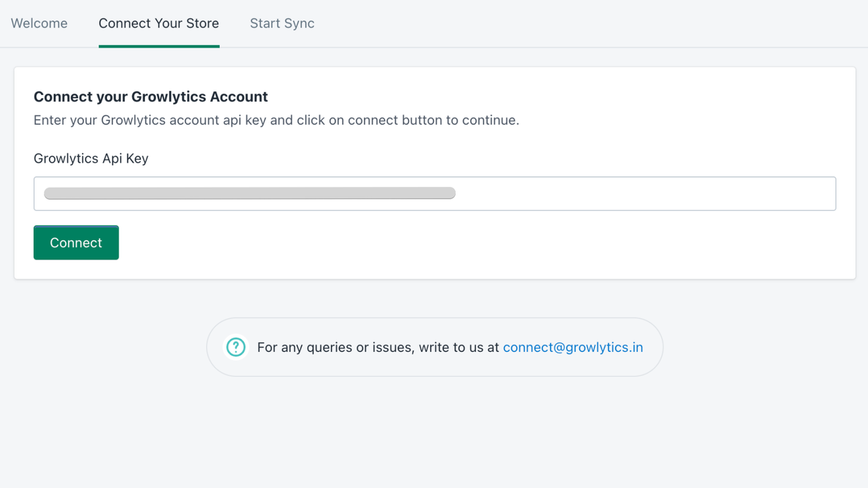Go to the Start Sync tab
The height and width of the screenshot is (488, 868).
pyautogui.click(x=282, y=23)
